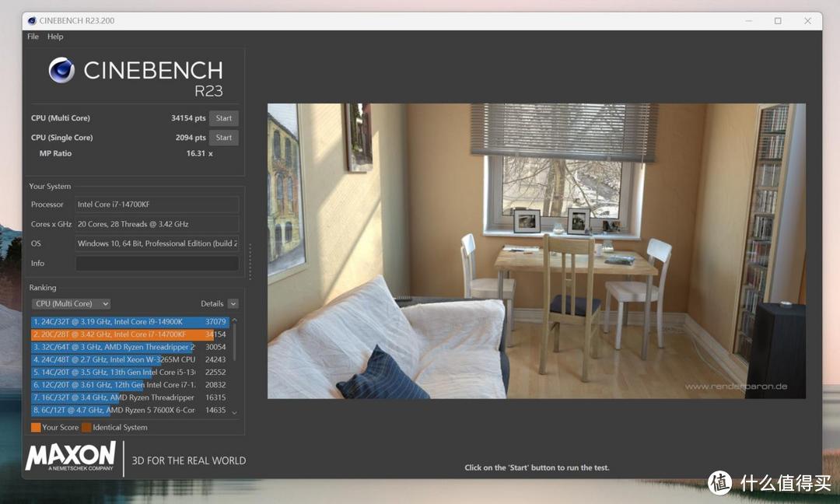Click the Cinebench app icon in title bar

32,21
